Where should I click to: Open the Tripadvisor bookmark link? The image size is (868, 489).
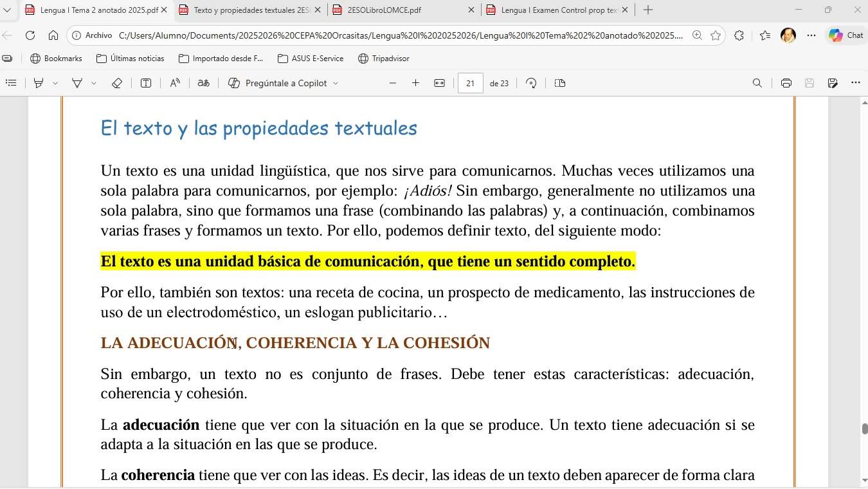(x=384, y=59)
